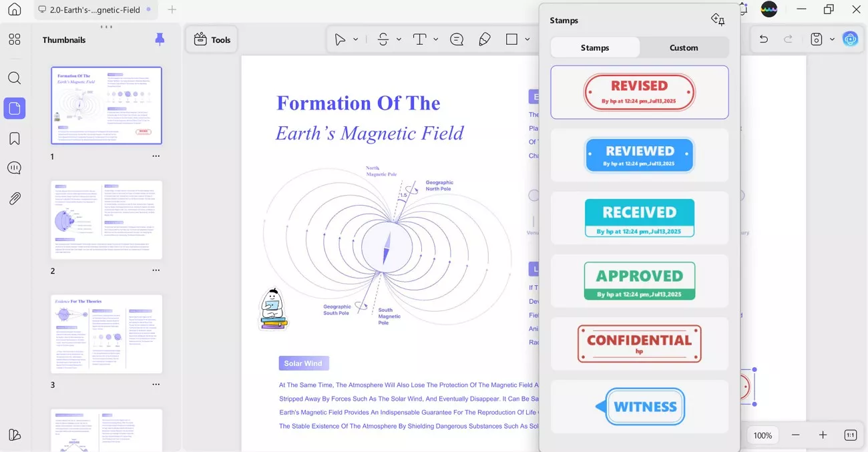
Task: Click the panel grip dots above Thumbnails
Action: click(x=106, y=27)
